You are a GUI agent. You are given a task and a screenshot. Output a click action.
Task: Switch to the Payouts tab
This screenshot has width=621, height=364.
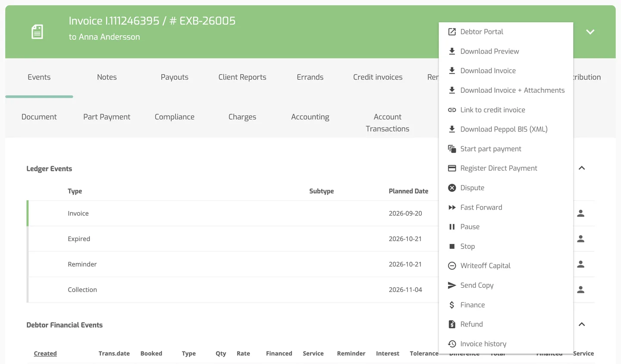click(x=175, y=77)
